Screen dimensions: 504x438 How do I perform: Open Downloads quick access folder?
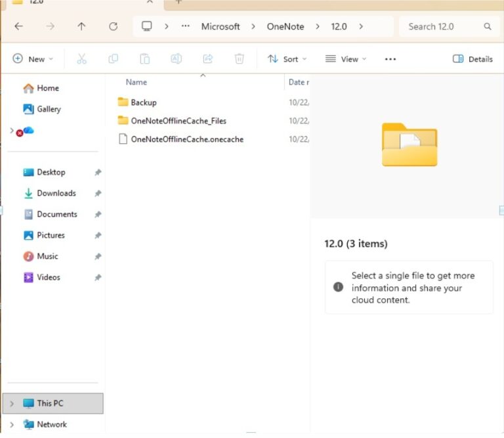(50, 193)
